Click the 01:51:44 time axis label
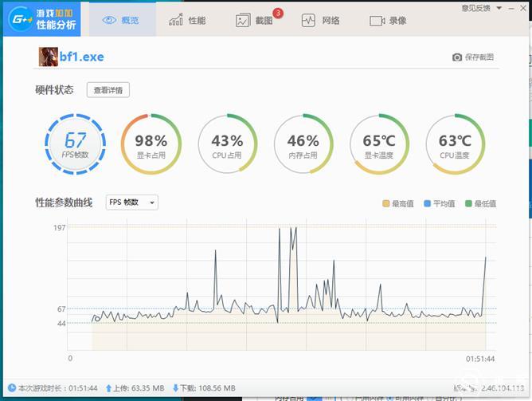The height and width of the screenshot is (401, 532). 480,359
